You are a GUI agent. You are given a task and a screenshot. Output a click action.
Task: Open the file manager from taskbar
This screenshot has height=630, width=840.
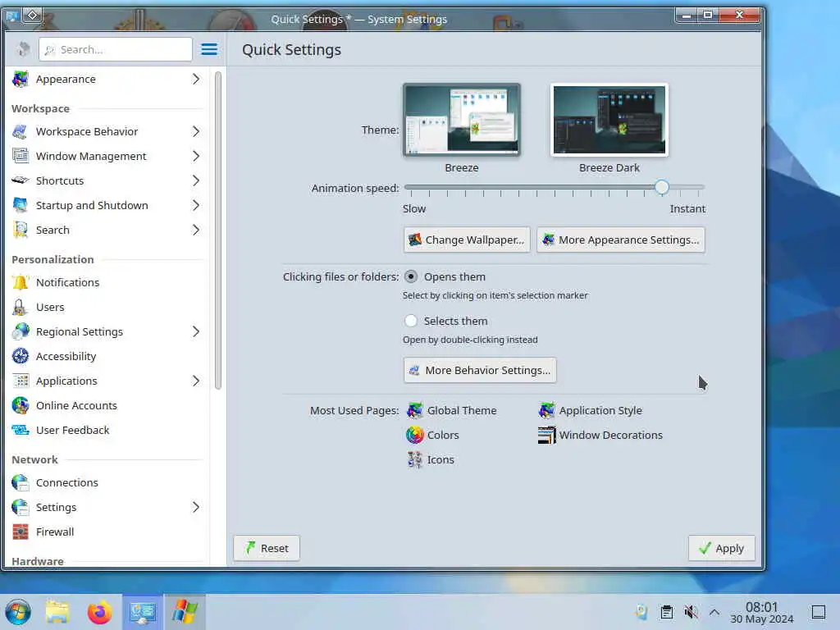57,612
